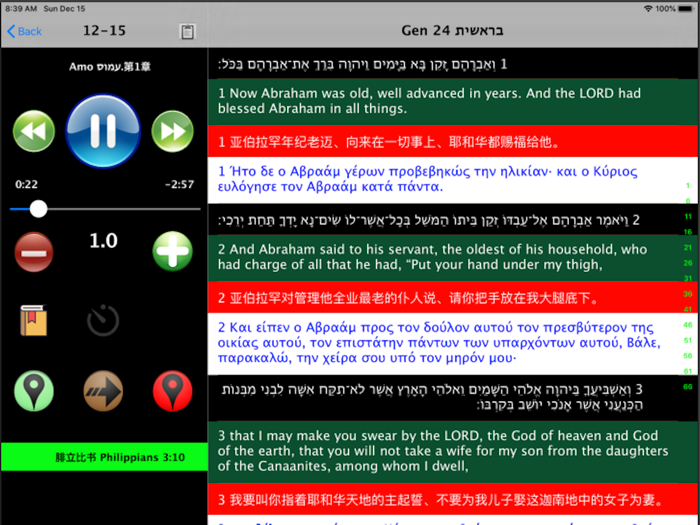Click remaining time -2:57

pyautogui.click(x=179, y=184)
